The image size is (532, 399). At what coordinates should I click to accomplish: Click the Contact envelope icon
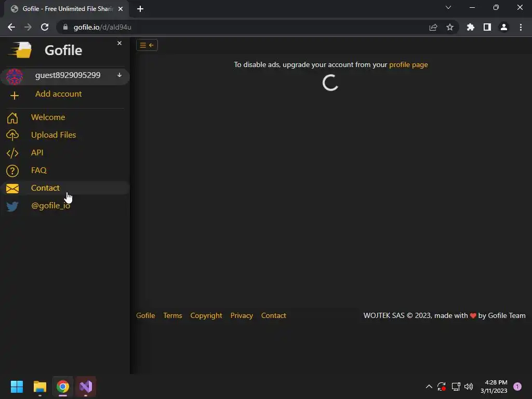click(12, 188)
